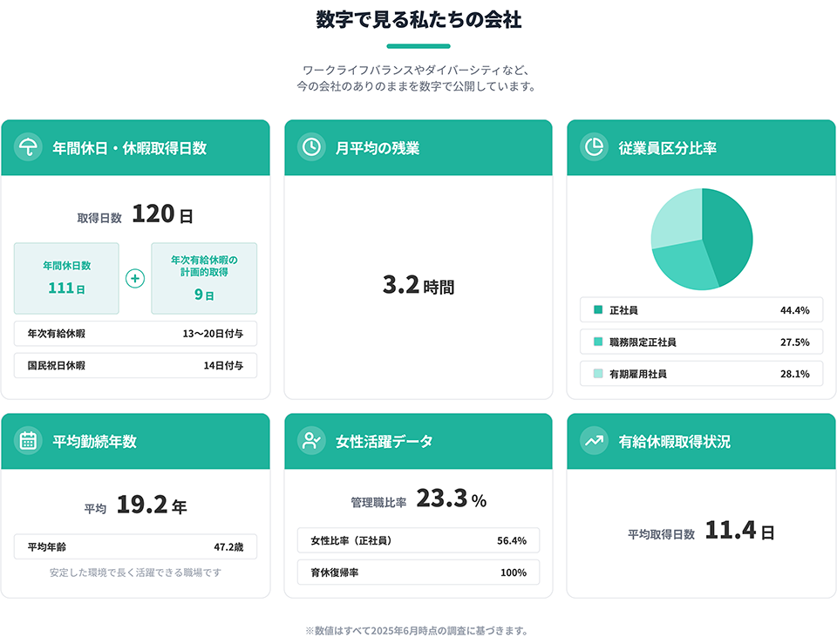The image size is (837, 644).
Task: Click the calendar icon beside 平均勤続年数
Action: (x=28, y=441)
